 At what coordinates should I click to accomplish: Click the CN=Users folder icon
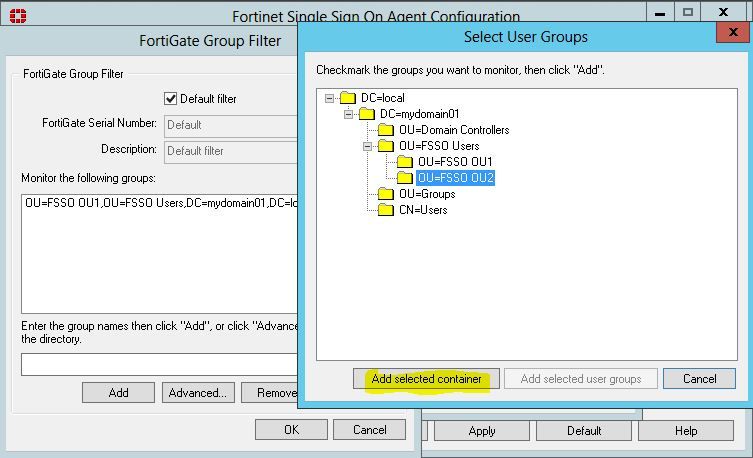click(385, 210)
